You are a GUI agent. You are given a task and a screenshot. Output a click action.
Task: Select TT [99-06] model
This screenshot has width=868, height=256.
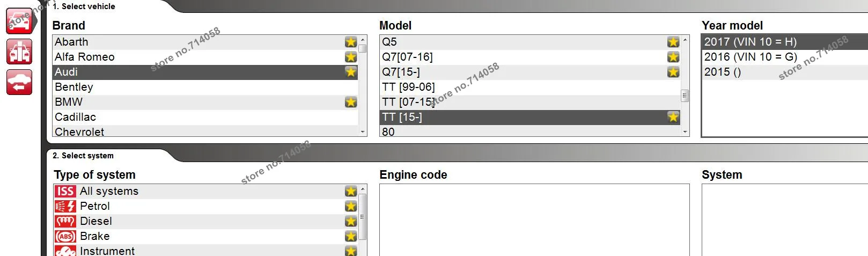click(x=530, y=87)
